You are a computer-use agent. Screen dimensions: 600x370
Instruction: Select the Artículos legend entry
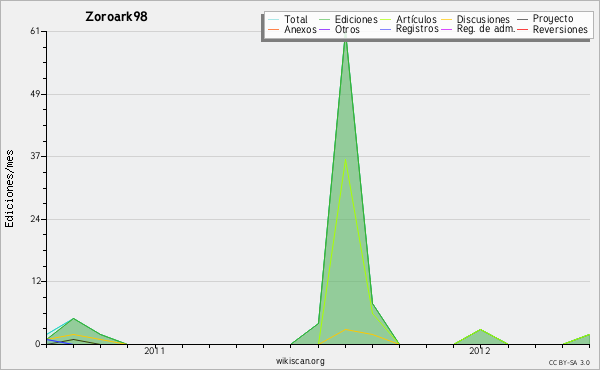click(x=416, y=19)
